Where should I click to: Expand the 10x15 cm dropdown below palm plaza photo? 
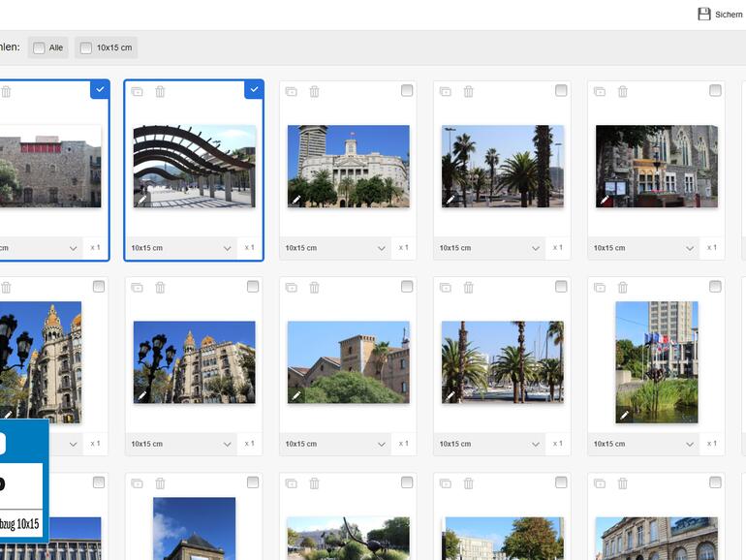pyautogui.click(x=490, y=248)
